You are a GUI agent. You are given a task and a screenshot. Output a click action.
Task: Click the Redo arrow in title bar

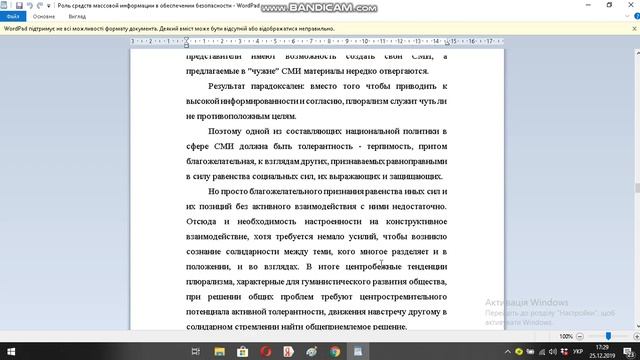[x=40, y=5]
